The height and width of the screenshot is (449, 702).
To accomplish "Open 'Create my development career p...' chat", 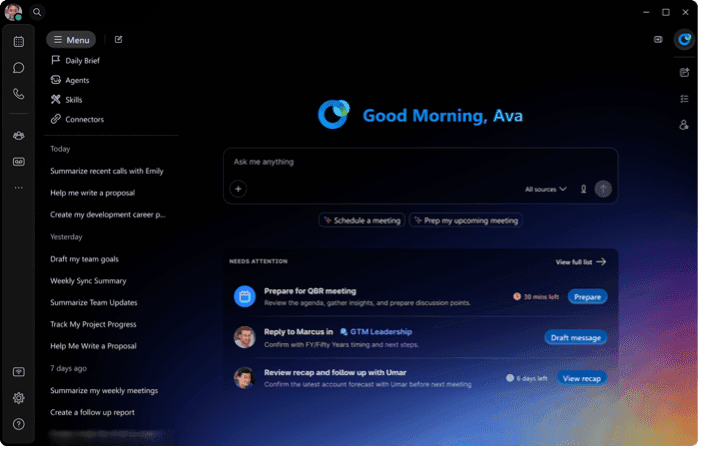I will coord(108,215).
